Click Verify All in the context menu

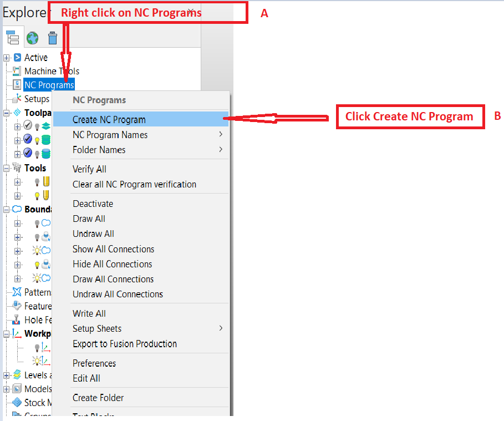[x=89, y=169]
